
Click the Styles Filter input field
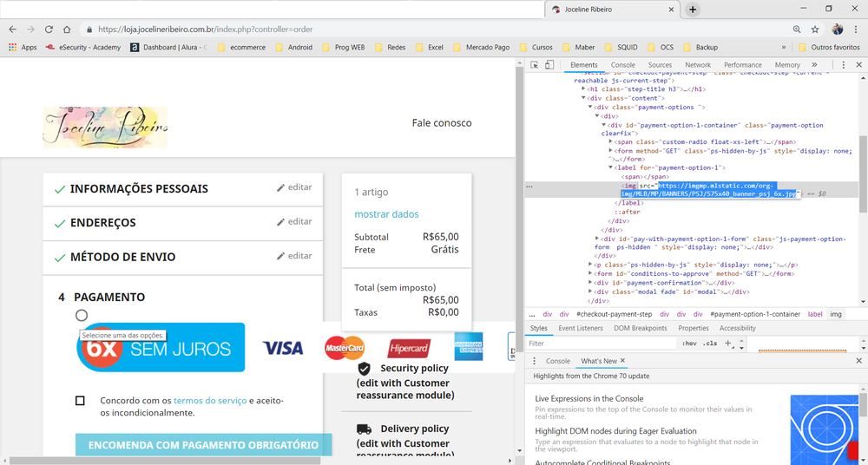point(602,344)
